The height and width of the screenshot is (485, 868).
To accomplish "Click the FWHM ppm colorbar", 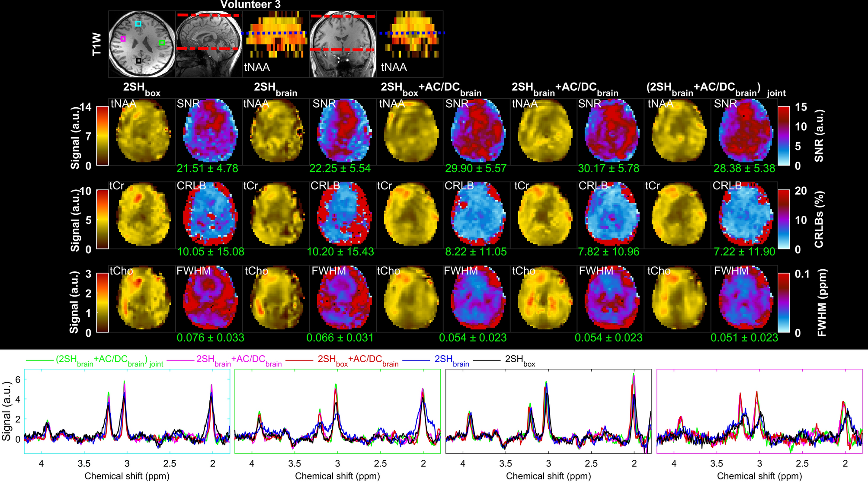I will (784, 302).
